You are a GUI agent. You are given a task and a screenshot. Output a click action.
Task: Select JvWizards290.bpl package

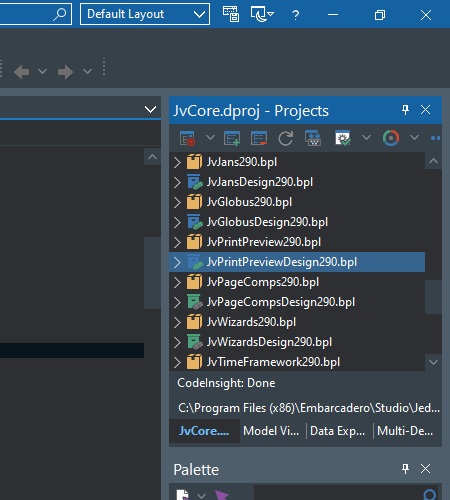tap(251, 322)
